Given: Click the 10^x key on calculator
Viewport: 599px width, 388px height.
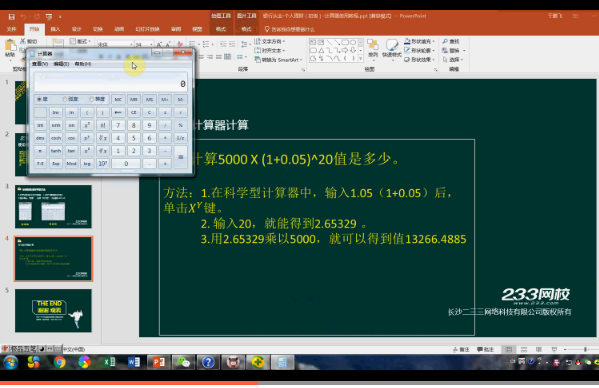Looking at the screenshot, I should [103, 164].
